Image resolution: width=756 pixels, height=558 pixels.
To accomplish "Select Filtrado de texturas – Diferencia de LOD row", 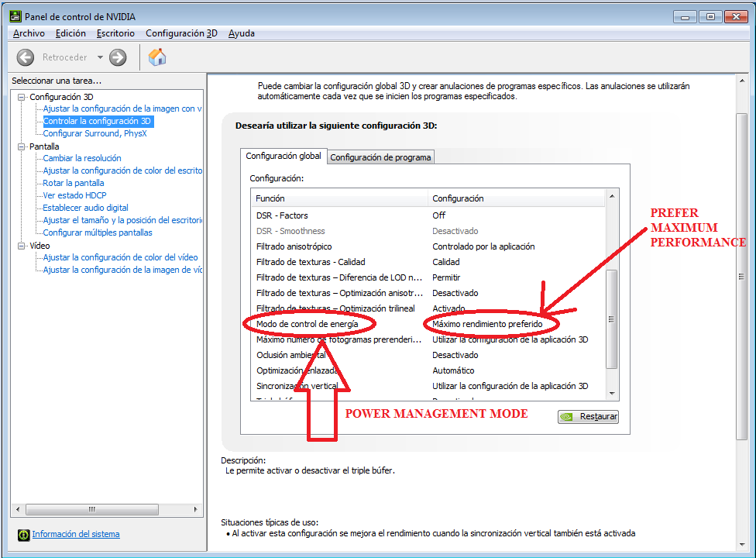I will 428,277.
